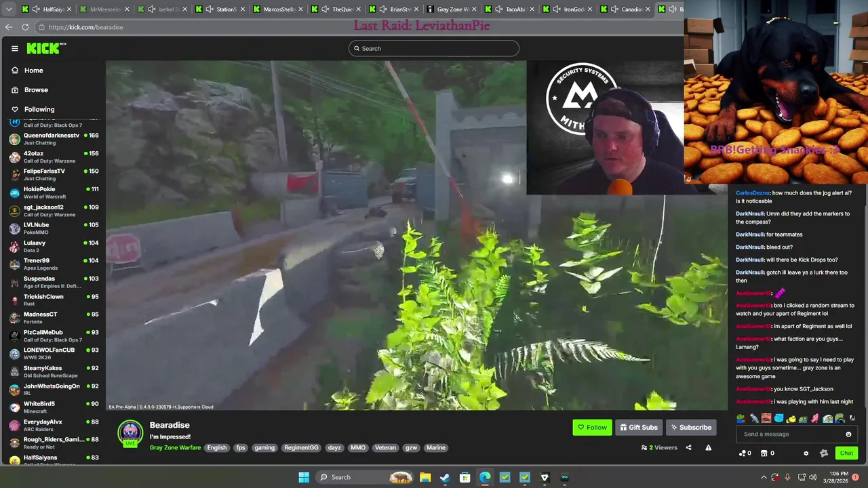
Task: Send message with Chat button
Action: coord(846,453)
